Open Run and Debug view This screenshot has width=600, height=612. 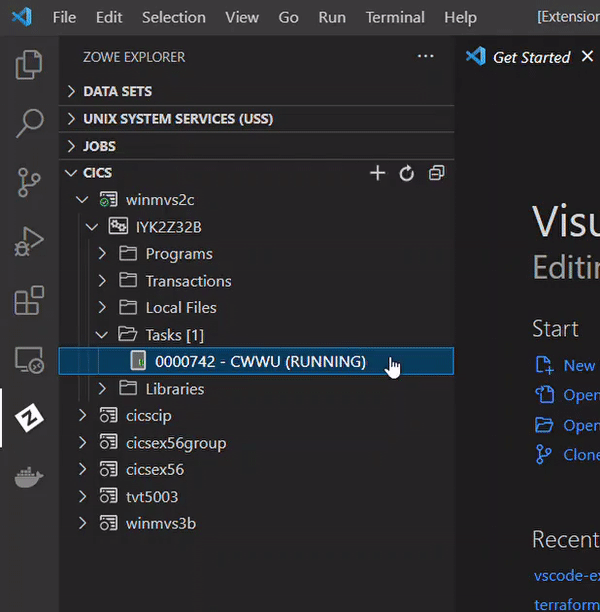click(29, 241)
